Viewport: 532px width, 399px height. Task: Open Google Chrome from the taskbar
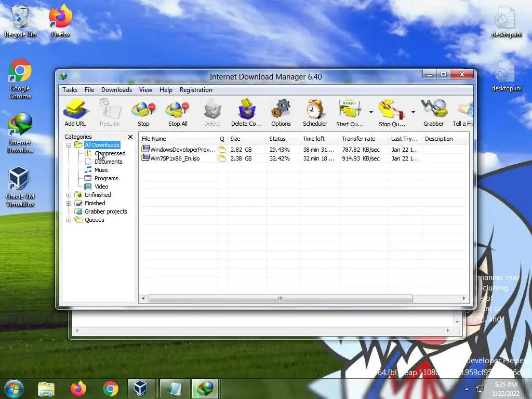110,389
